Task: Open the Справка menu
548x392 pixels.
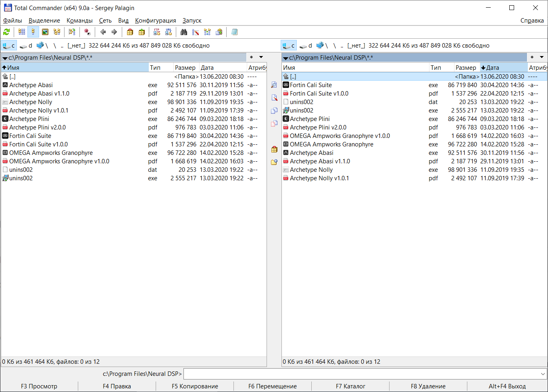Action: click(x=532, y=20)
